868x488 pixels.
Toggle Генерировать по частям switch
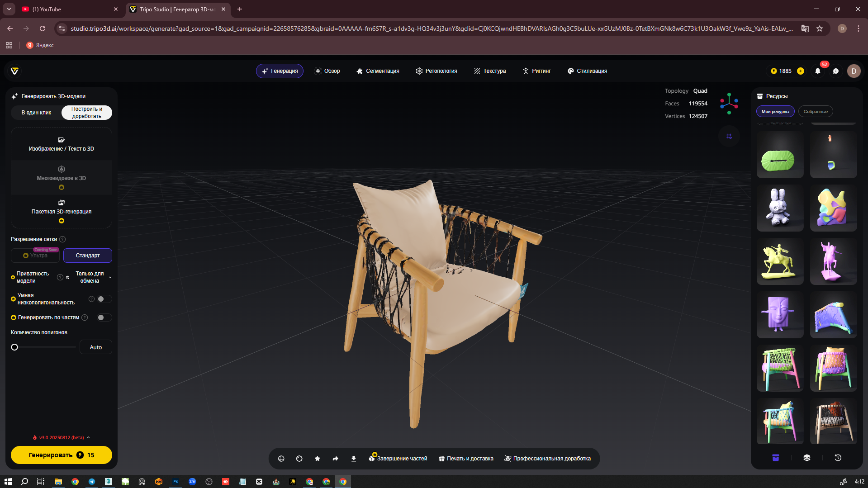click(x=104, y=317)
